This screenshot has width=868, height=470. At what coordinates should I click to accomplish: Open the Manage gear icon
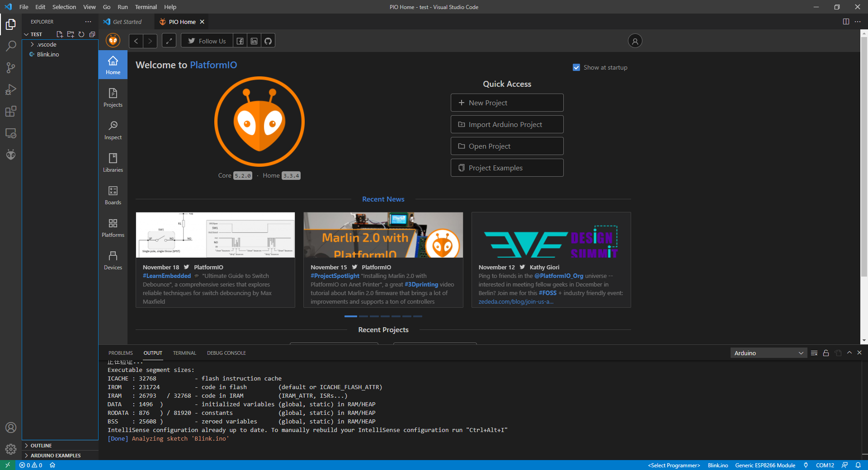[11, 449]
